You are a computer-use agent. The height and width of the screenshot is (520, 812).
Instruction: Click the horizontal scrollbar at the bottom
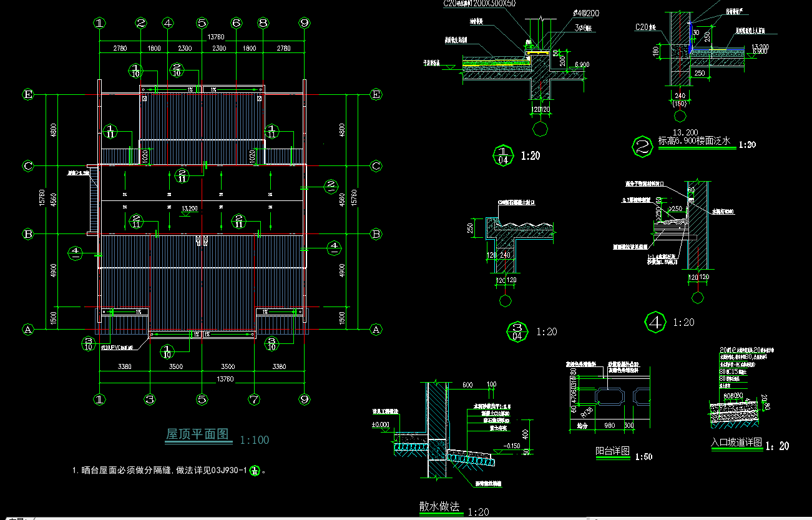pyautogui.click(x=312, y=518)
